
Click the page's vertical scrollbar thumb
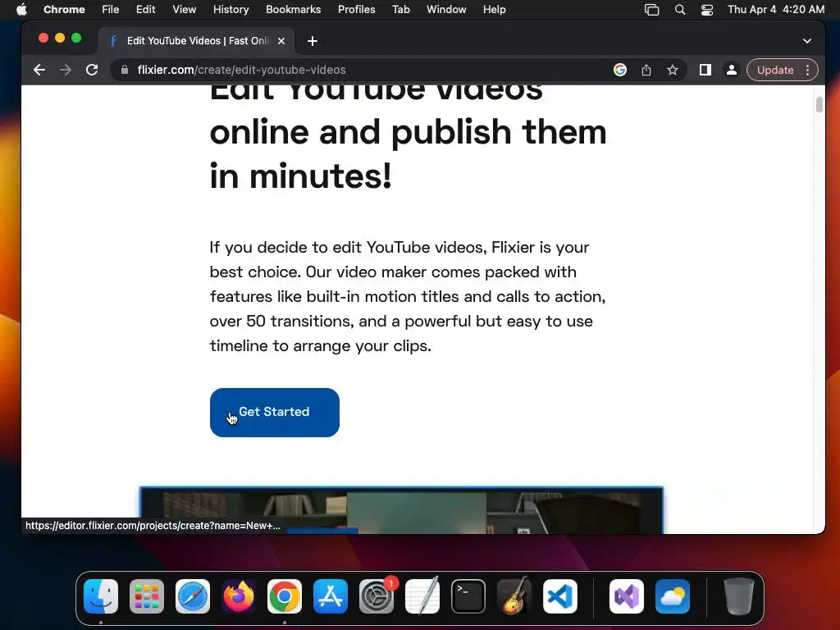click(x=819, y=104)
